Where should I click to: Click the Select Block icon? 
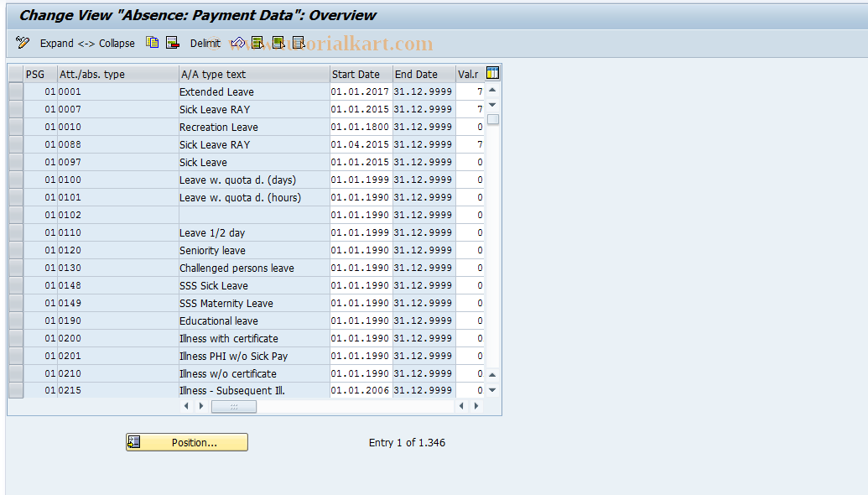(278, 43)
